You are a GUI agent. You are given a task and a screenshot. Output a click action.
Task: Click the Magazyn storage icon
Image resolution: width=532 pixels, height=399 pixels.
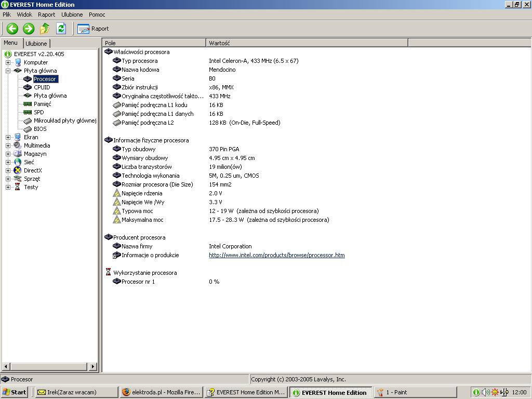[18, 154]
